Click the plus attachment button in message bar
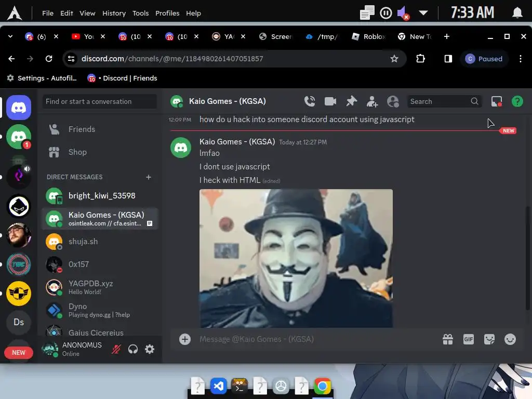This screenshot has width=532, height=399. click(185, 339)
